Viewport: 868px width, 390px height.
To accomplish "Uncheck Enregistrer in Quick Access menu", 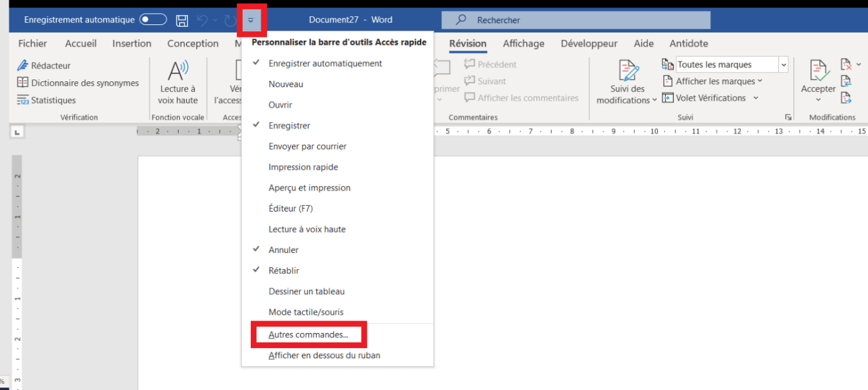I will click(338, 125).
